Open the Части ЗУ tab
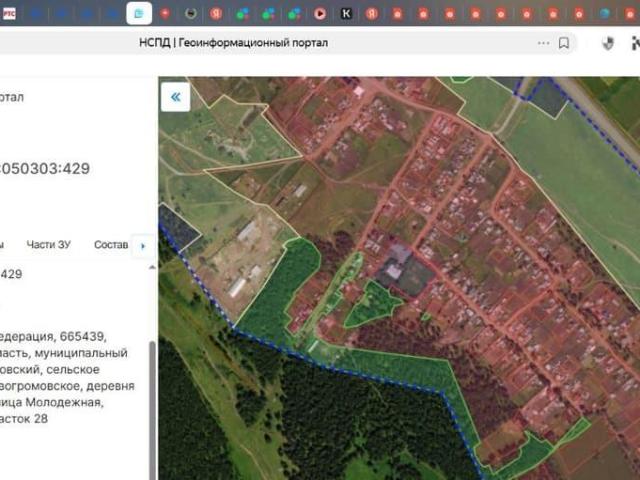 pyautogui.click(x=49, y=244)
